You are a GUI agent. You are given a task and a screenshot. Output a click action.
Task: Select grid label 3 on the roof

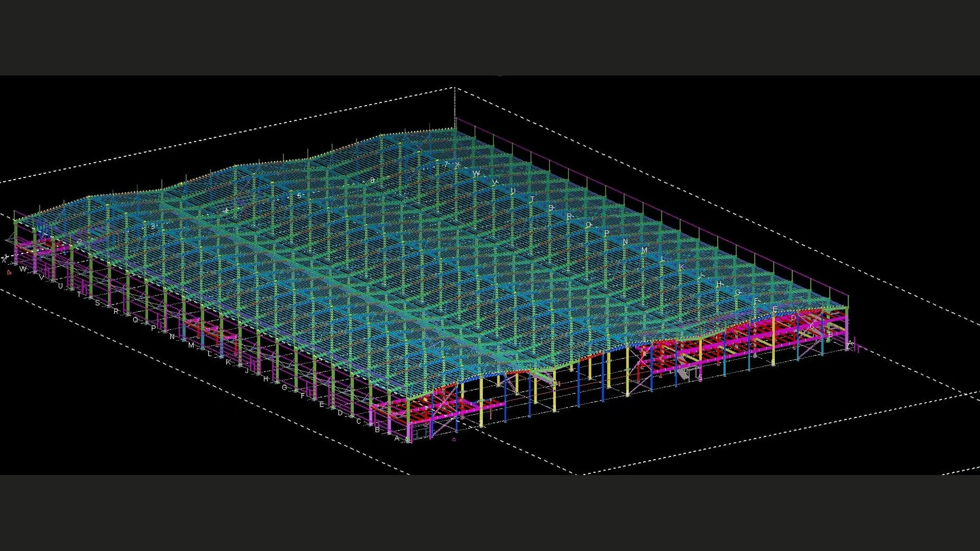tap(153, 227)
